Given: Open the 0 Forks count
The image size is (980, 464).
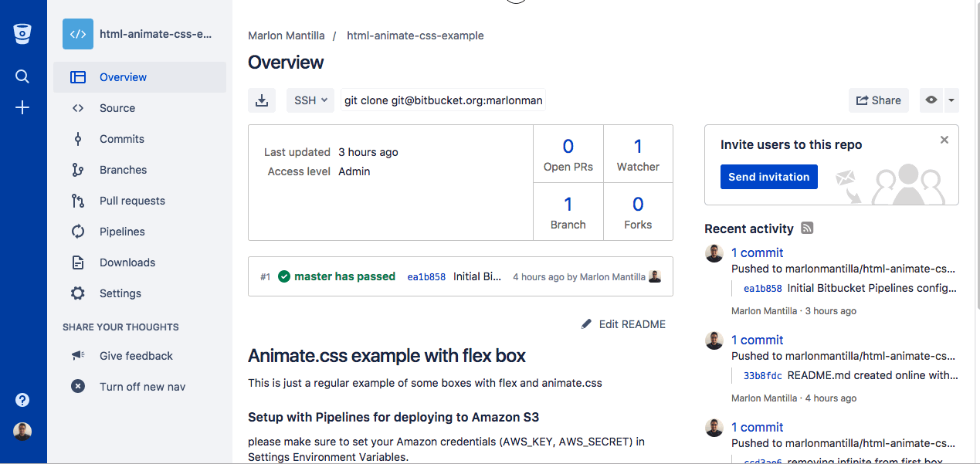Looking at the screenshot, I should 638,212.
